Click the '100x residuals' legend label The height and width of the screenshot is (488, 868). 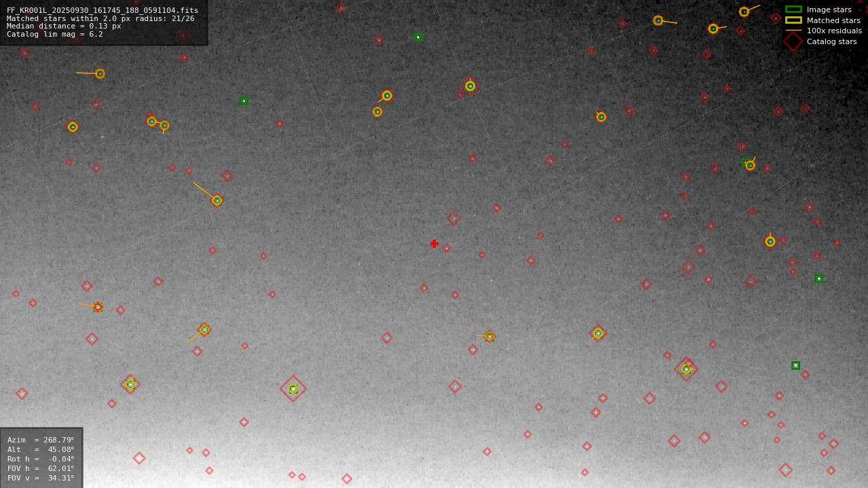834,31
